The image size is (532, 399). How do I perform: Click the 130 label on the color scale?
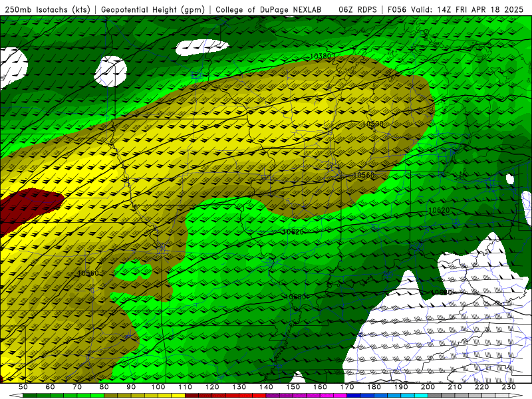coord(239,387)
